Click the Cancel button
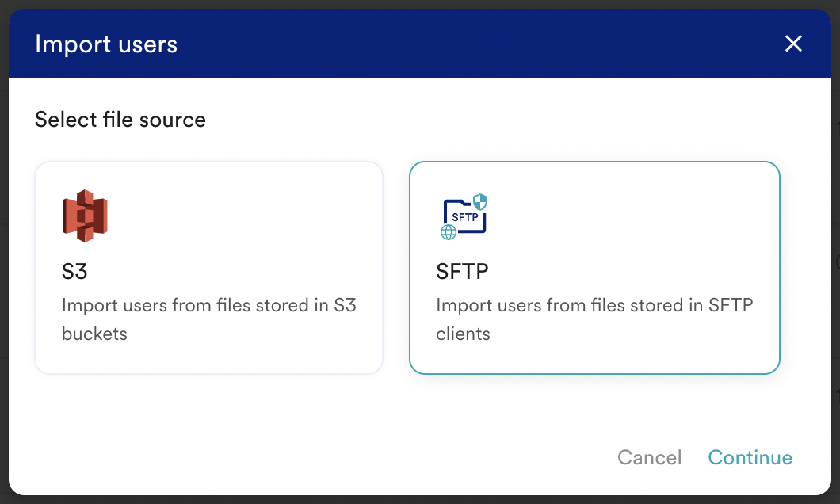This screenshot has height=504, width=840. click(649, 457)
